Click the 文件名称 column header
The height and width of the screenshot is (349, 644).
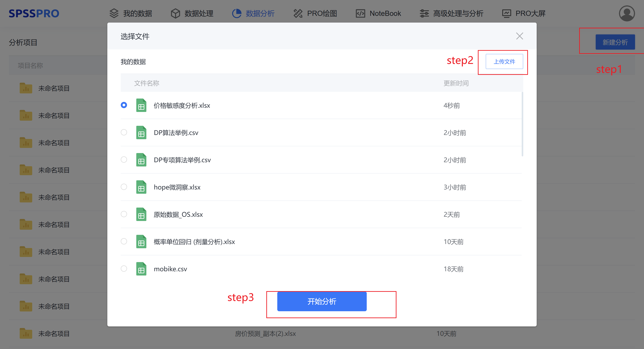tap(146, 83)
